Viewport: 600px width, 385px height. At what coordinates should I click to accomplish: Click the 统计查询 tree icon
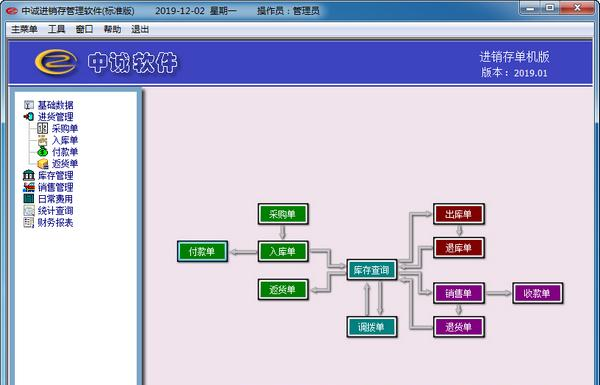(29, 210)
